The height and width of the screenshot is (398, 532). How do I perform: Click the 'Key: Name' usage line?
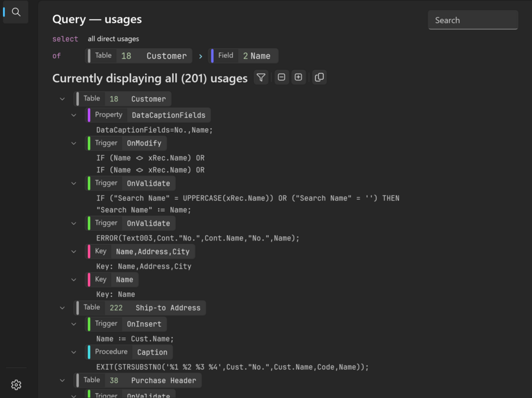pyautogui.click(x=116, y=295)
